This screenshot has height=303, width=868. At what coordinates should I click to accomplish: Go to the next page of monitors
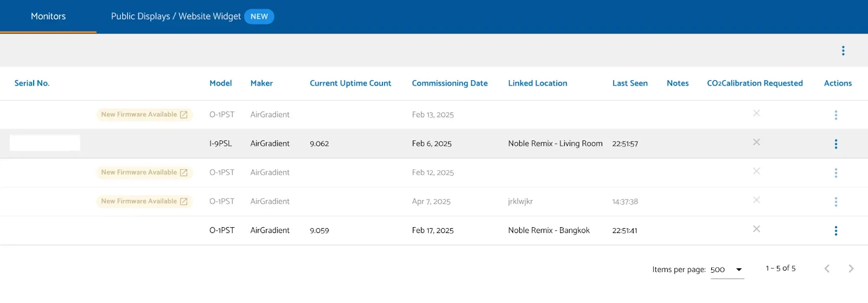(x=851, y=268)
